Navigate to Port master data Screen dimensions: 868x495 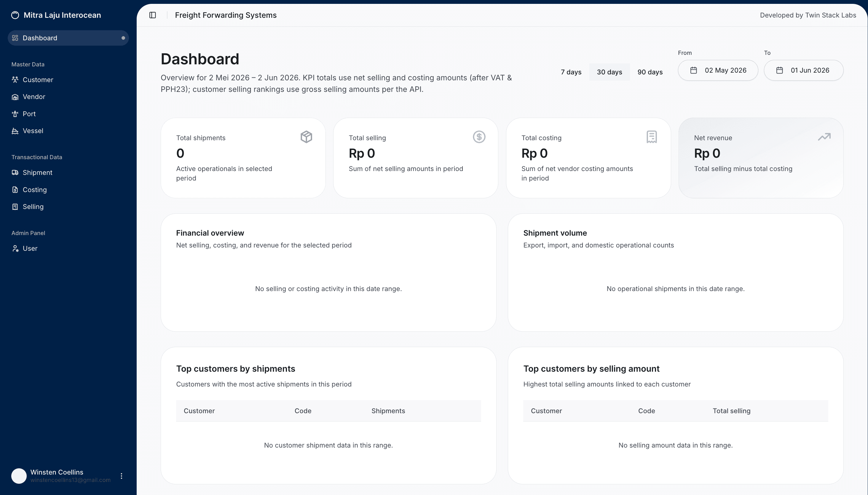pos(68,114)
